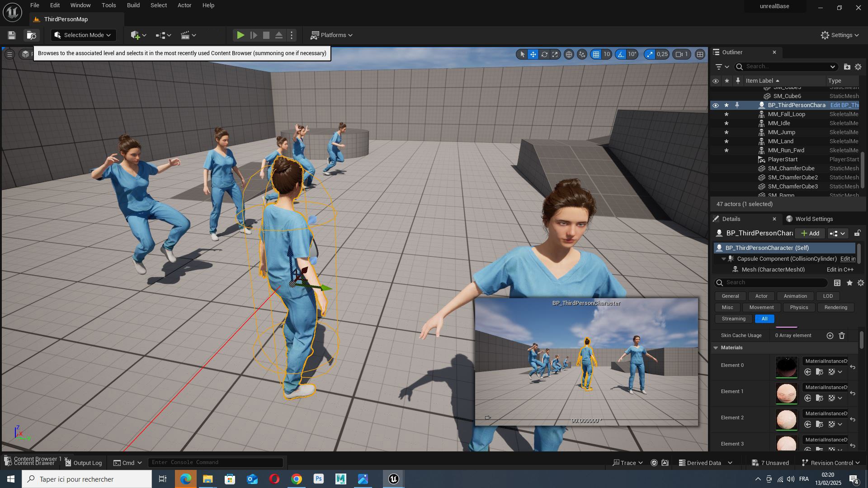Select the Animation filter button
This screenshot has width=868, height=488.
[795, 296]
